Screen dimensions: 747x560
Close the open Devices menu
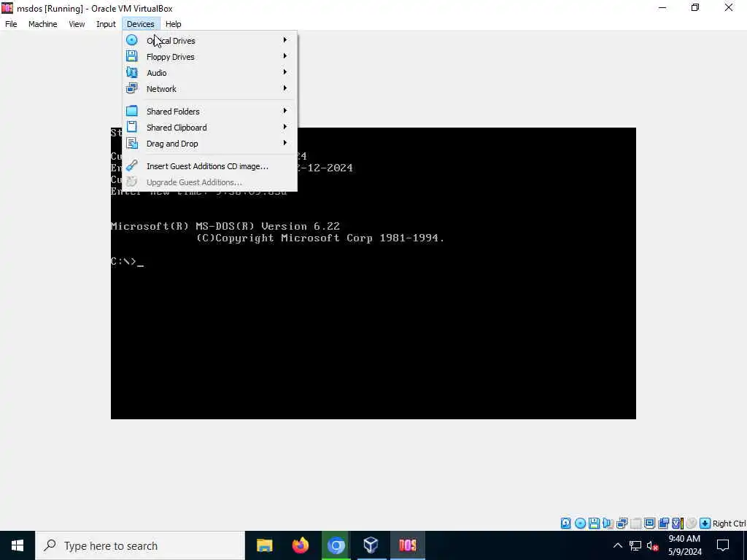(x=141, y=24)
